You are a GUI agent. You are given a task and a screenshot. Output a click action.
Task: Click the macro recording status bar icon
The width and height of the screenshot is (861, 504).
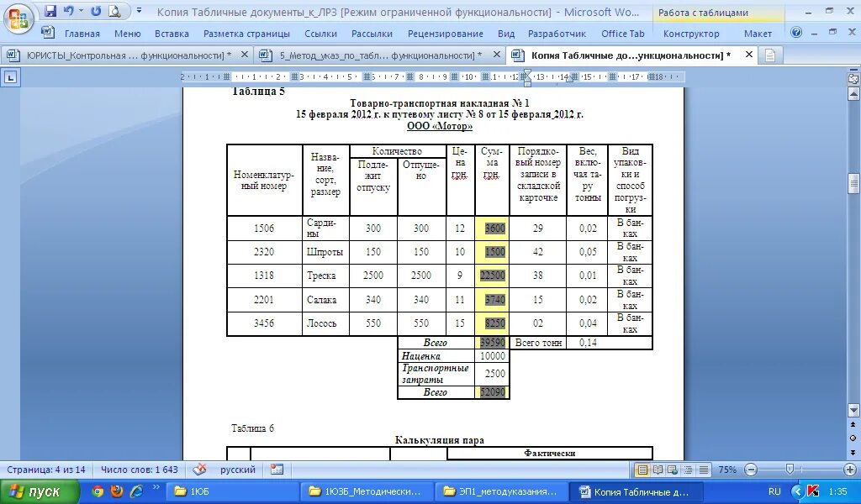pyautogui.click(x=277, y=470)
